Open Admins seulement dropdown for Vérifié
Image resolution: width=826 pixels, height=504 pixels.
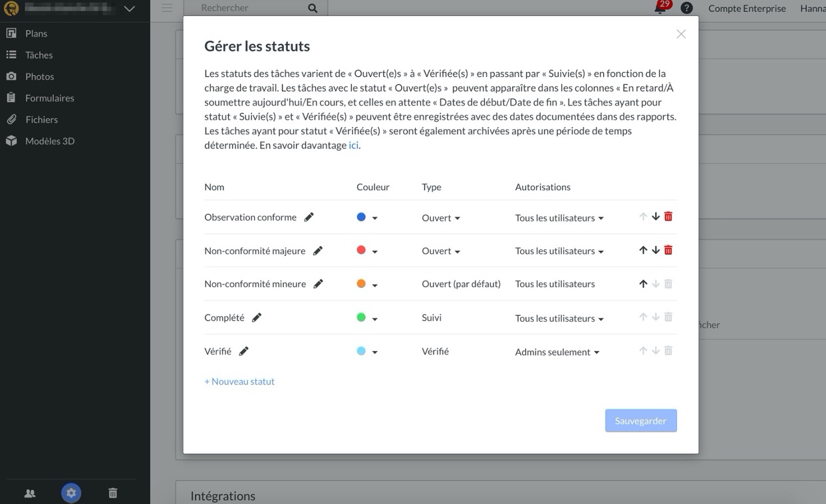557,352
